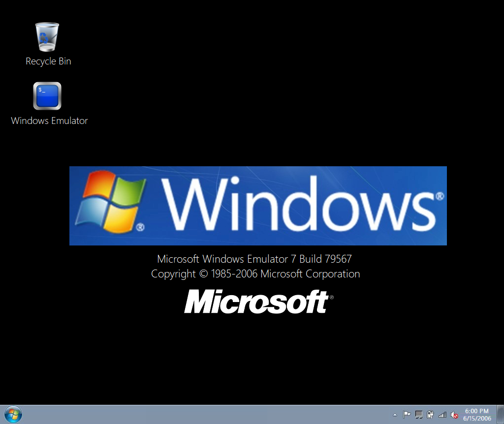Open the Recycle Bin desktop icon
The height and width of the screenshot is (424, 504).
click(47, 37)
